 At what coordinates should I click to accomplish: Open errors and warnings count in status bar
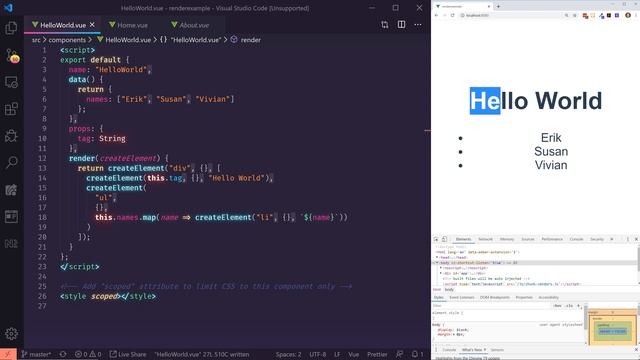coord(88,354)
